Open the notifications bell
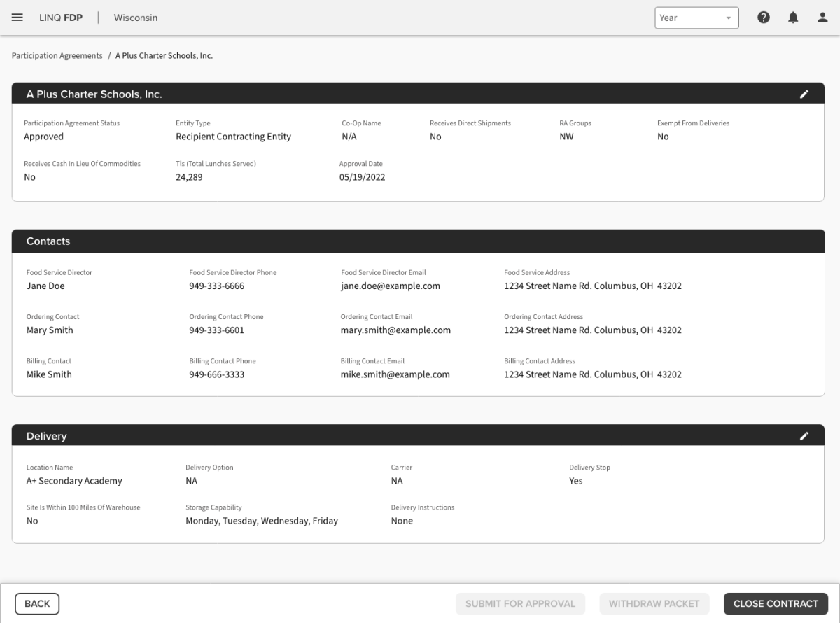Screen dimensions: 840x623 pos(793,18)
